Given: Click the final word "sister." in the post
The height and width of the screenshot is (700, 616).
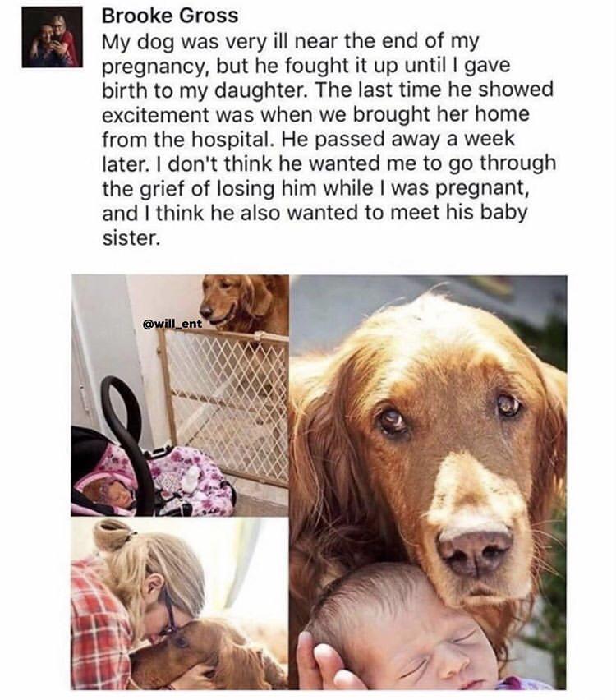Looking at the screenshot, I should point(131,238).
